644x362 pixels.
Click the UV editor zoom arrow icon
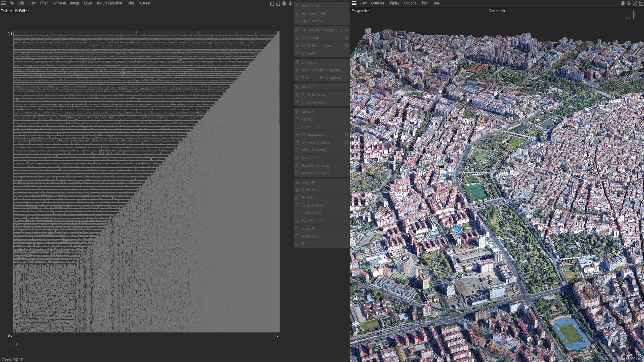(290, 3)
